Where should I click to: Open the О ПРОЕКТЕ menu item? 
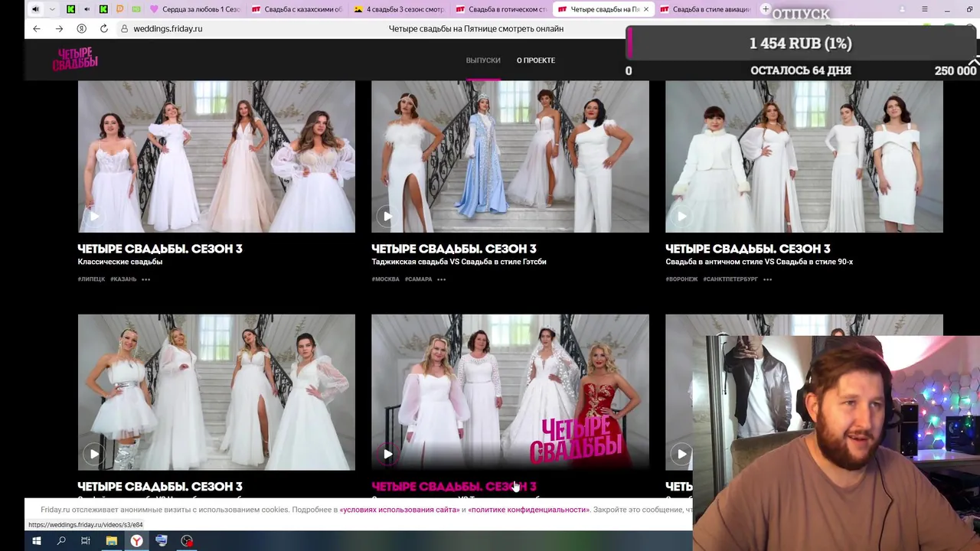(536, 60)
